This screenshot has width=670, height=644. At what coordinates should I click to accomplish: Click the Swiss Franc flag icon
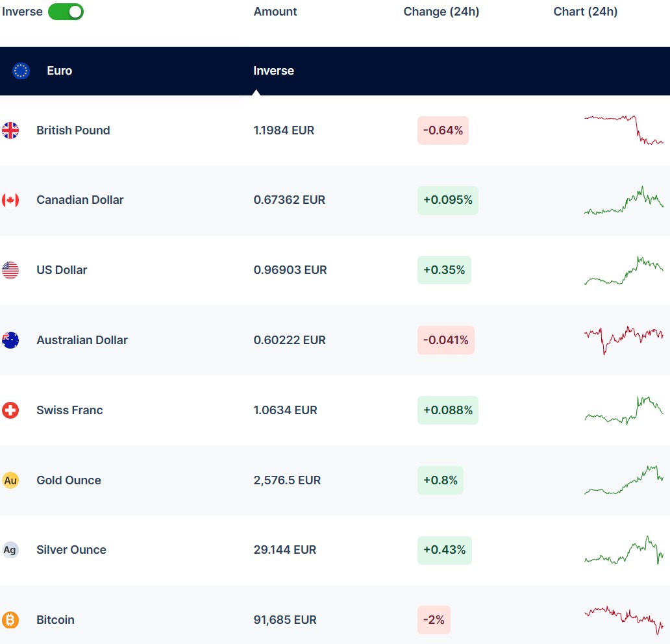10,410
